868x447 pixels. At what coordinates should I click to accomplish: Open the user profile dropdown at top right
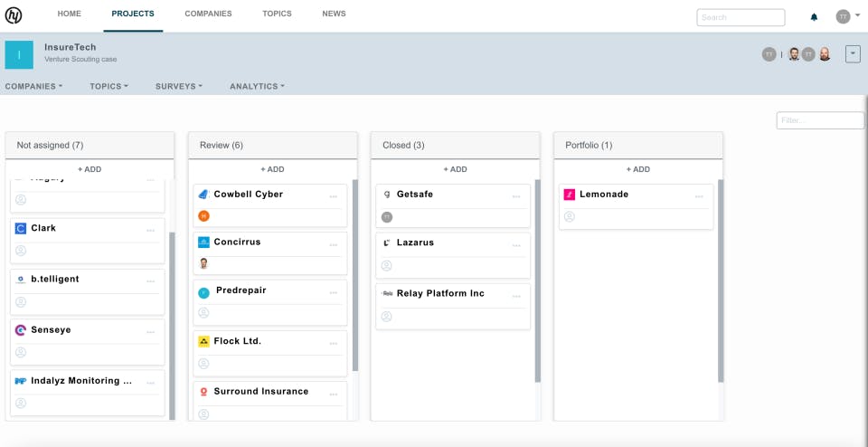click(x=848, y=16)
